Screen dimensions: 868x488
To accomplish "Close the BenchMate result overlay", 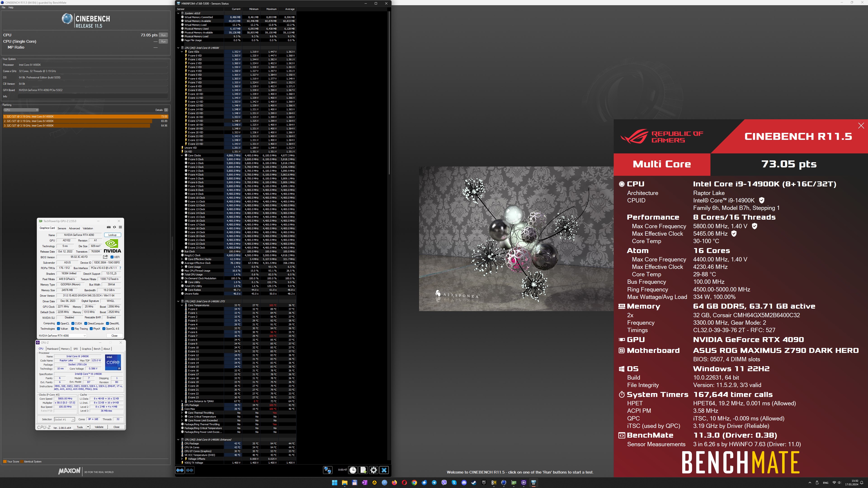I will click(x=861, y=126).
